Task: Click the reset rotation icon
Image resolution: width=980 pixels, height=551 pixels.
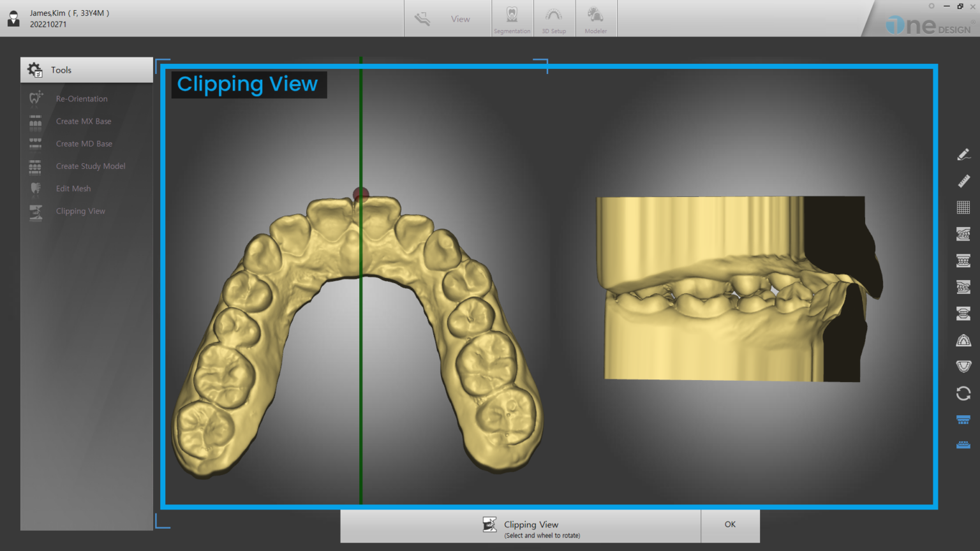Action: tap(963, 393)
